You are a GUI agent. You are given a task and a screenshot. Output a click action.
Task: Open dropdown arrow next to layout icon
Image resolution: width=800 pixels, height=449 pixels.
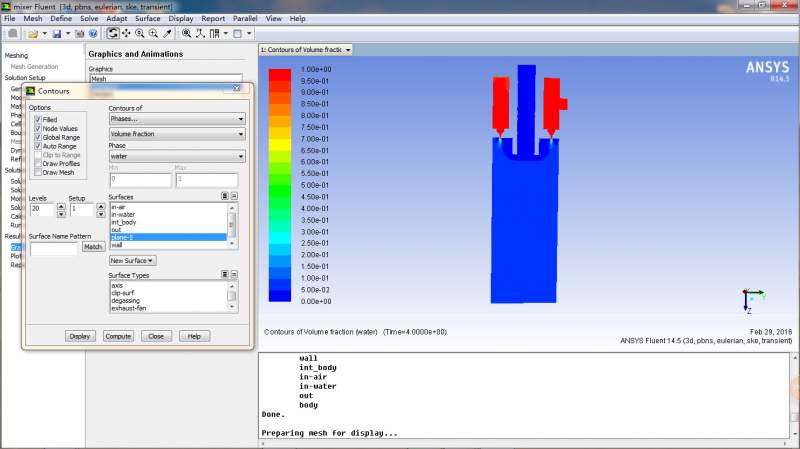click(x=226, y=34)
